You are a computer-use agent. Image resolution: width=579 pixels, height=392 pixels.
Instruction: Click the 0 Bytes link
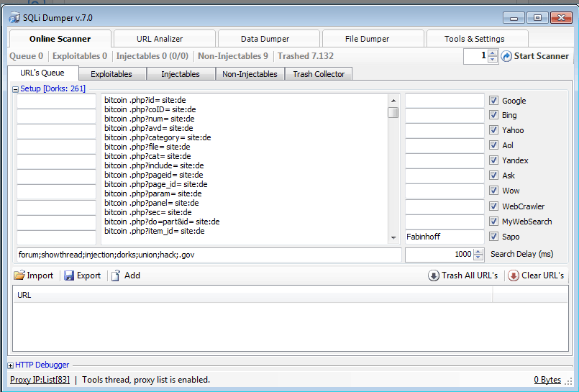[547, 380]
